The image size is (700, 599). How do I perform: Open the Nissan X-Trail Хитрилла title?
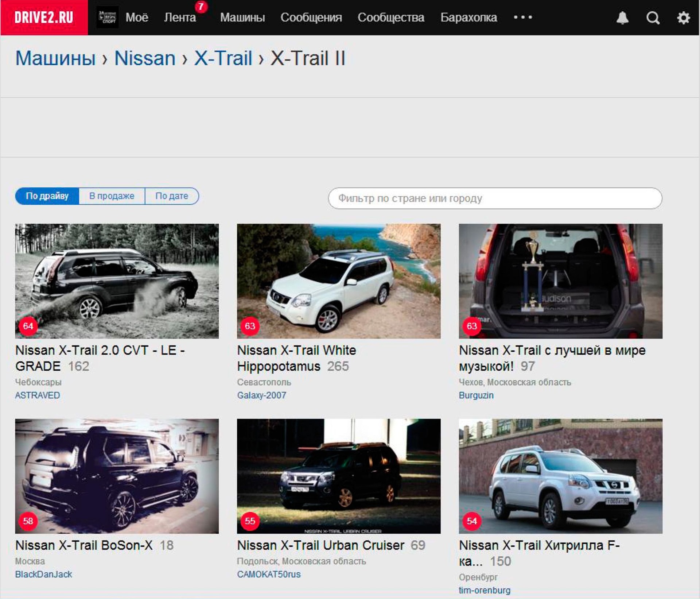[x=539, y=553]
